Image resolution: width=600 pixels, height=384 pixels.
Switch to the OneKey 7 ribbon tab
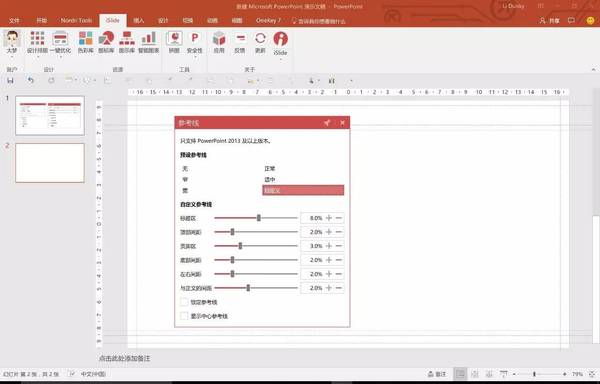pyautogui.click(x=268, y=20)
